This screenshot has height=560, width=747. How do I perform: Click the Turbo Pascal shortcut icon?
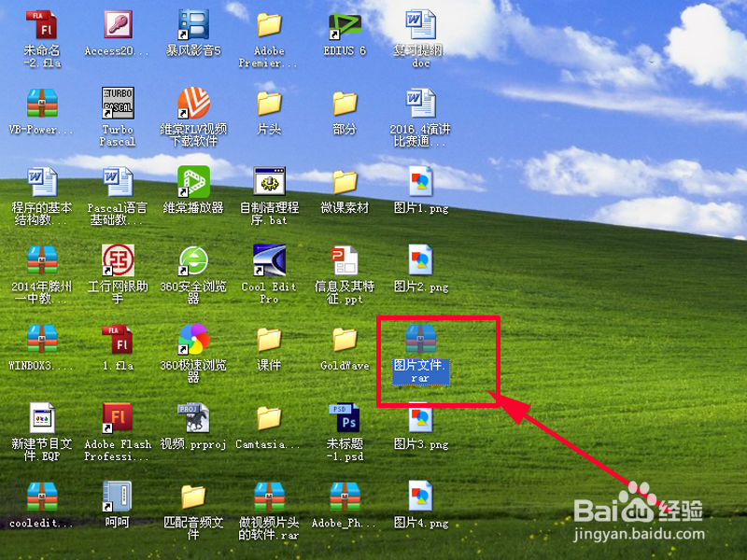coord(118,103)
